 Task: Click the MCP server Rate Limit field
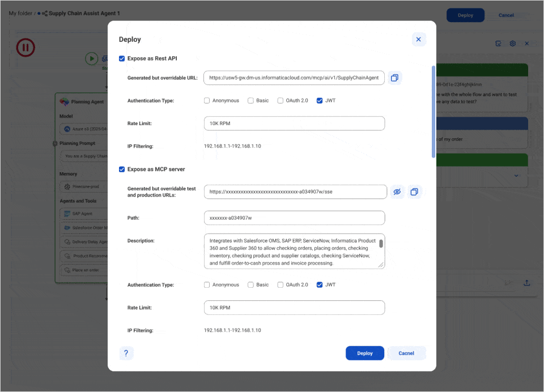(294, 308)
